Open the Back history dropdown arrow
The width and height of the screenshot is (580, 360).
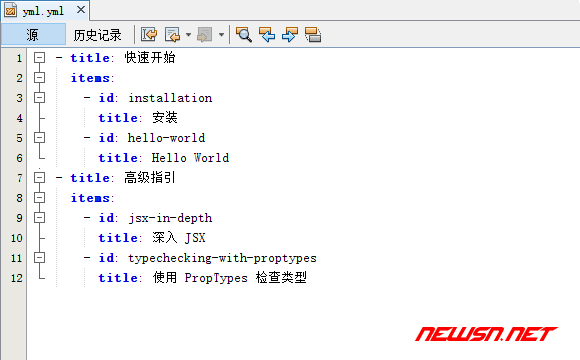point(188,35)
